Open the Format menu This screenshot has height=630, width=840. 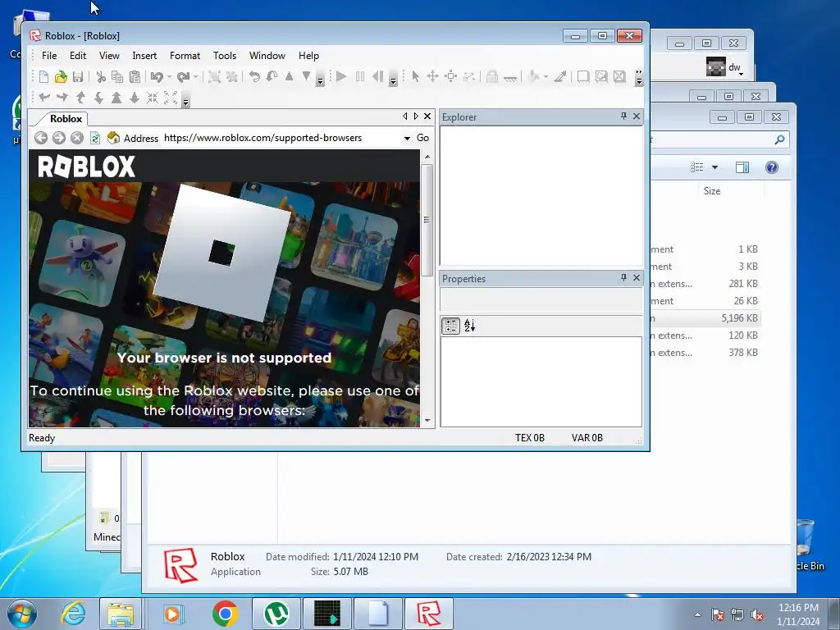(x=185, y=56)
